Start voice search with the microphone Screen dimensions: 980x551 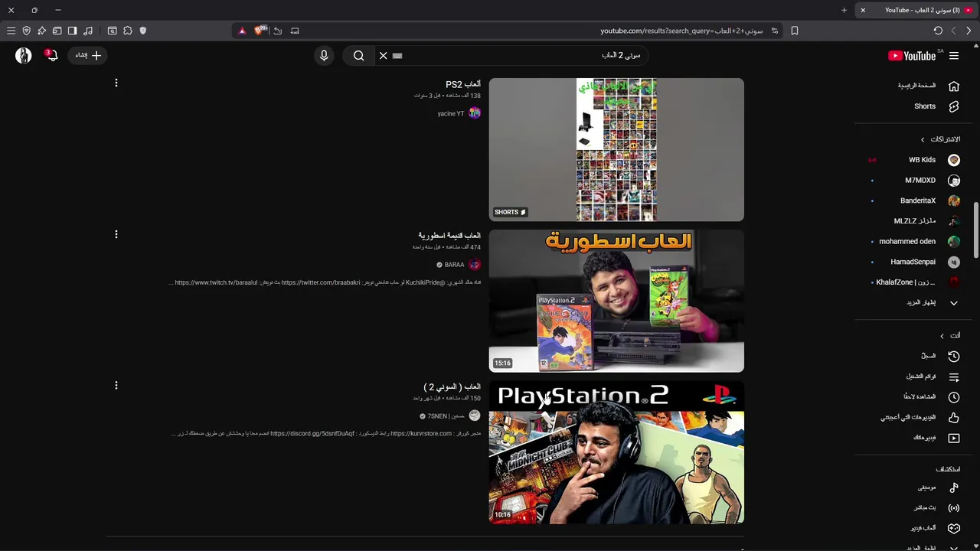click(324, 55)
